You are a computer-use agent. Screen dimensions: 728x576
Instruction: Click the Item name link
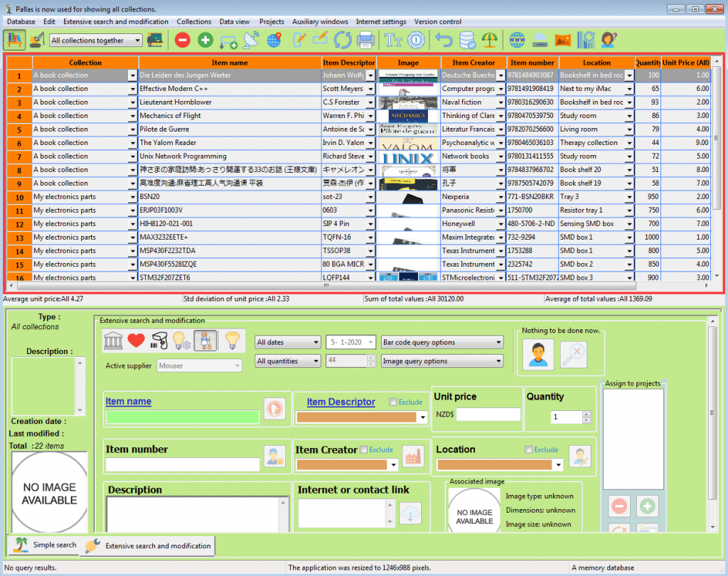pyautogui.click(x=128, y=401)
